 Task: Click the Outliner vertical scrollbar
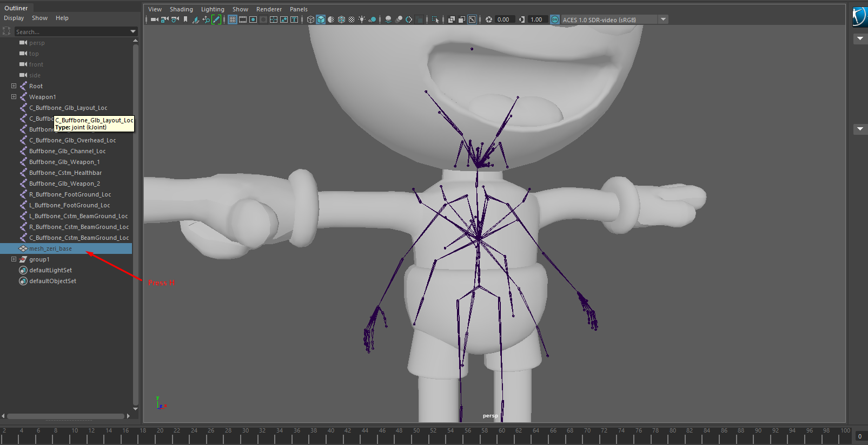[135, 225]
